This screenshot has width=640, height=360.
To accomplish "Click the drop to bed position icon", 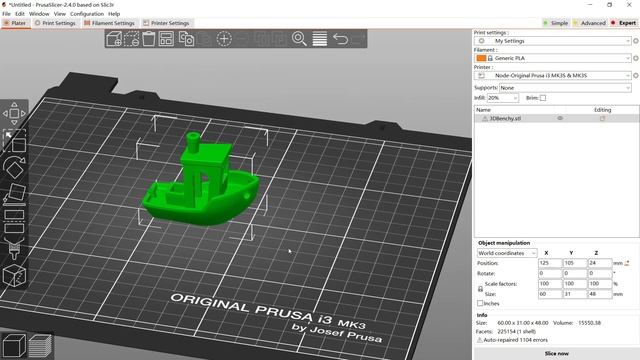I will pyautogui.click(x=627, y=263).
